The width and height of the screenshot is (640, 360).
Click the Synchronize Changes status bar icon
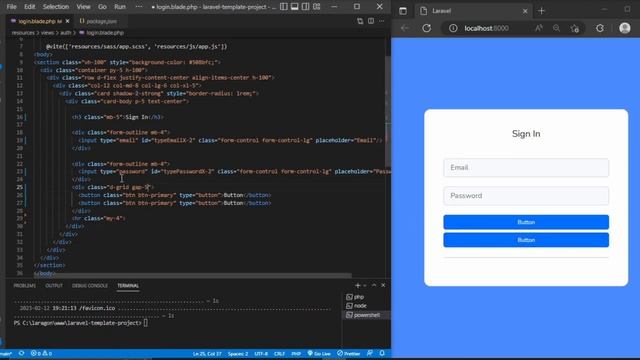pyautogui.click(x=21, y=353)
